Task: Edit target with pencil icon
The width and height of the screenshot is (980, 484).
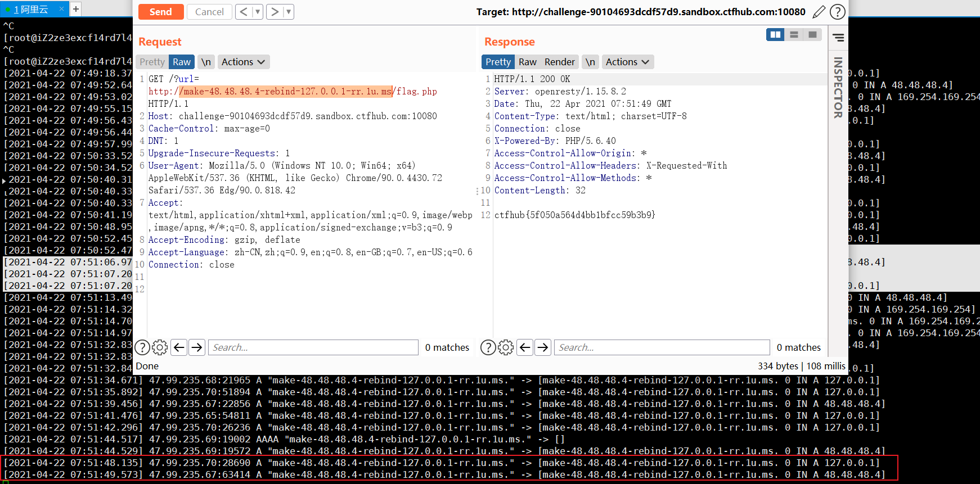Action: (819, 12)
